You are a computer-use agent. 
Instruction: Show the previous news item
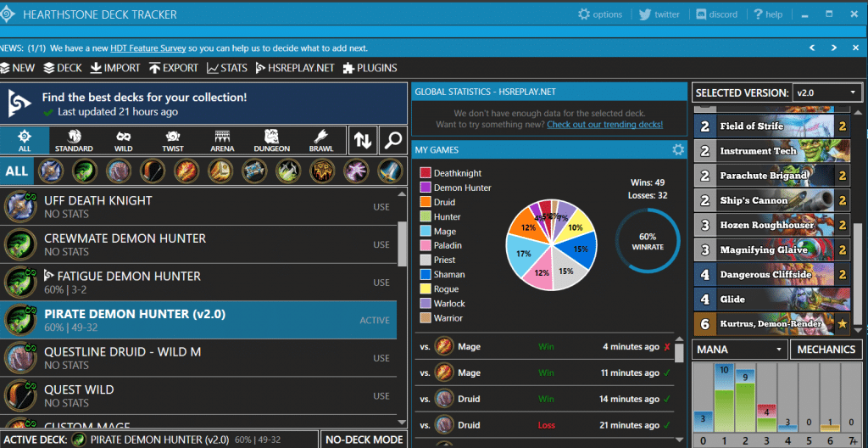[x=812, y=48]
